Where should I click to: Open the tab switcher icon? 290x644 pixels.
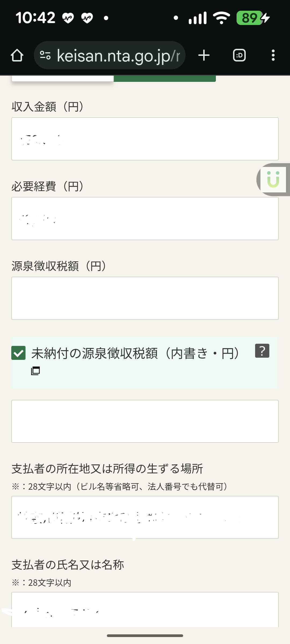[x=239, y=56]
